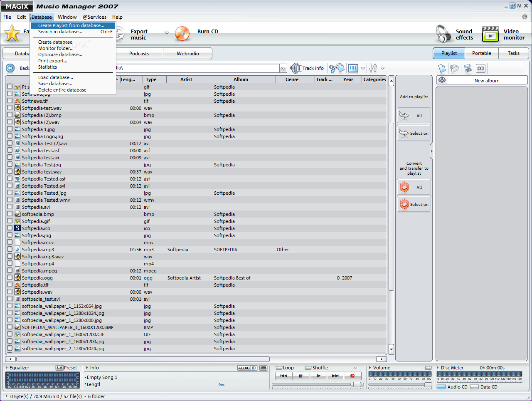Click the sort arrows icon
The height and width of the screenshot is (401, 532).
pyautogui.click(x=373, y=68)
